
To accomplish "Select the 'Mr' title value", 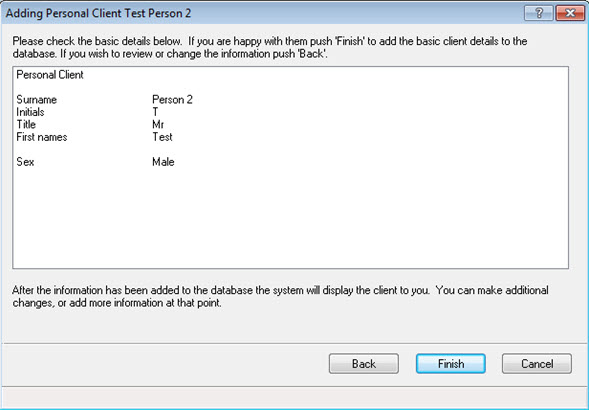I will tap(158, 124).
